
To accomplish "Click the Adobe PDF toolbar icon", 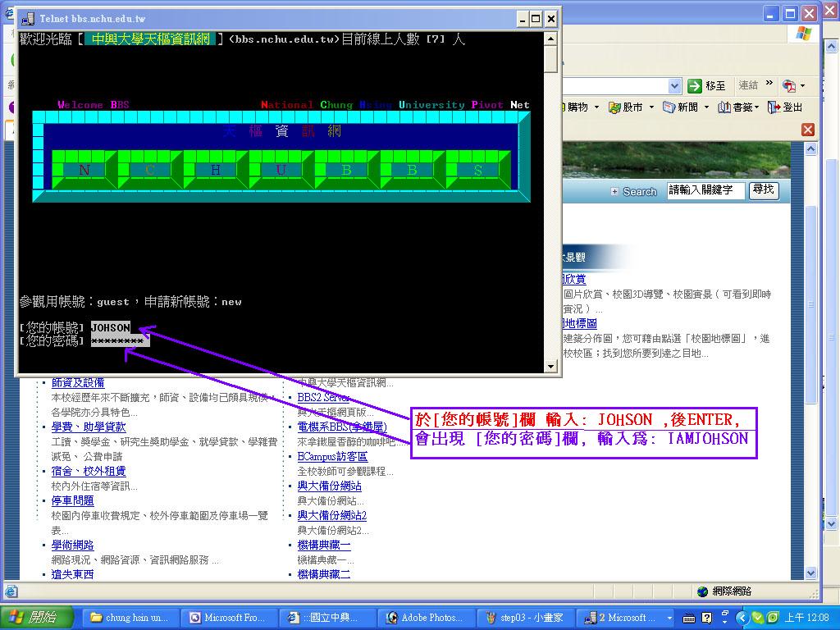I will (788, 85).
